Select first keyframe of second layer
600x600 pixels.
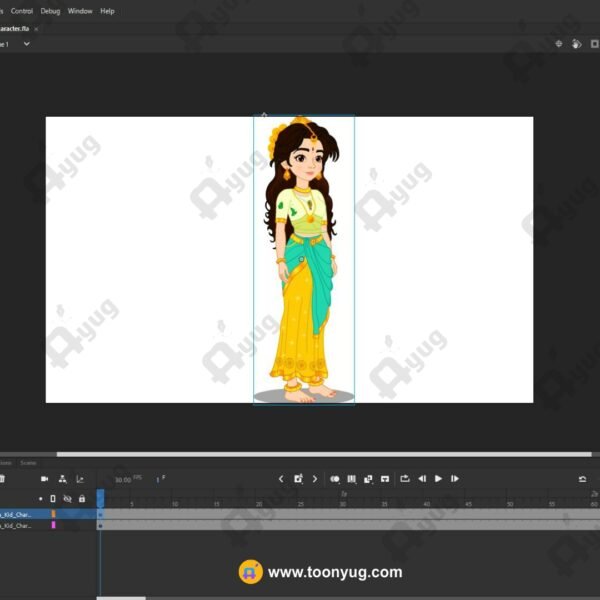[x=100, y=526]
